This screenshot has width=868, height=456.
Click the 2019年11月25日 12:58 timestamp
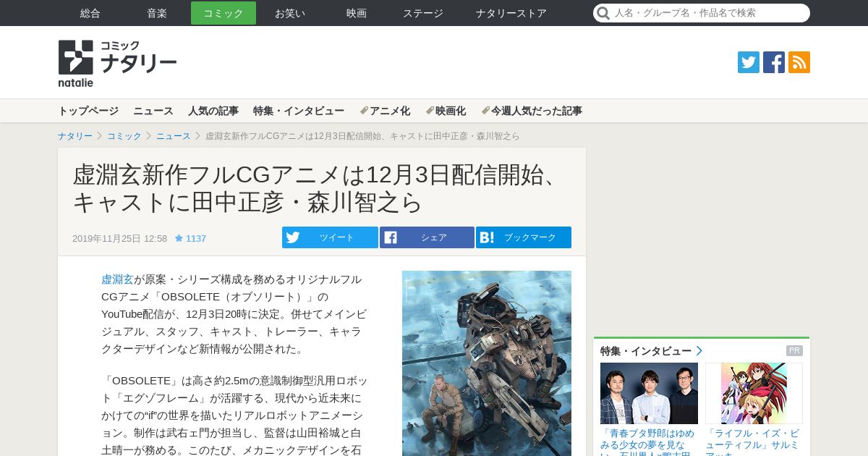coord(119,238)
